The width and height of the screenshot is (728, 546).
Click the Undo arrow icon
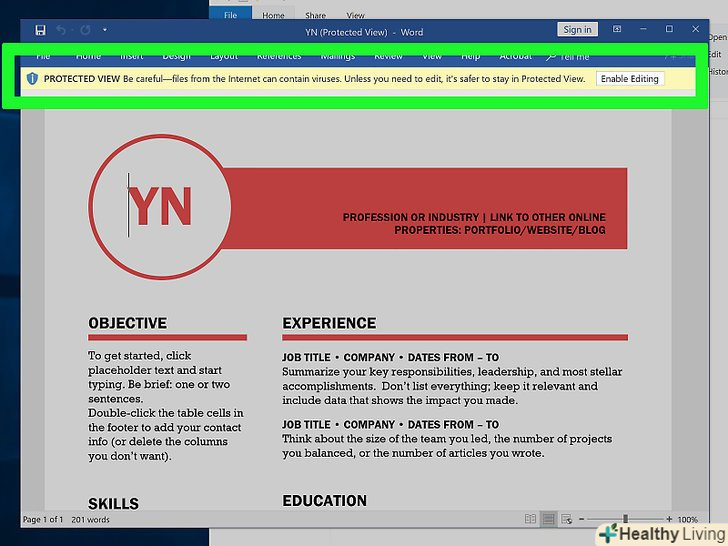pos(61,31)
